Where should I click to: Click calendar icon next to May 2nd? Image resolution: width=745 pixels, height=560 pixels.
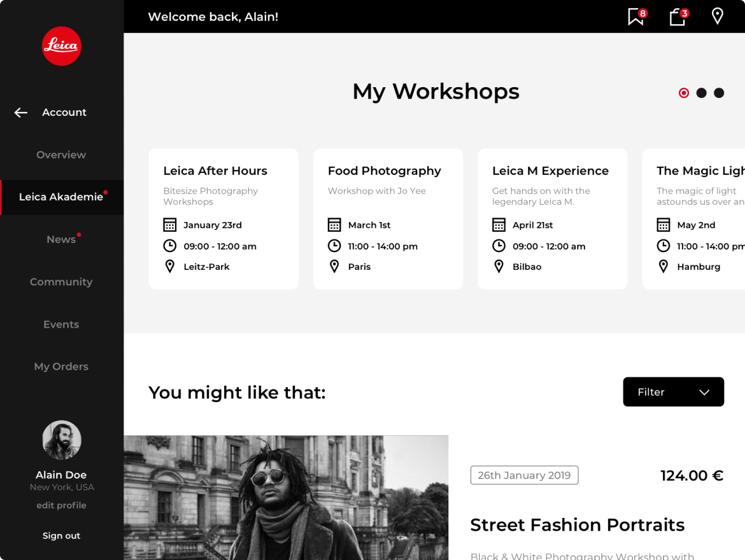[x=663, y=225]
